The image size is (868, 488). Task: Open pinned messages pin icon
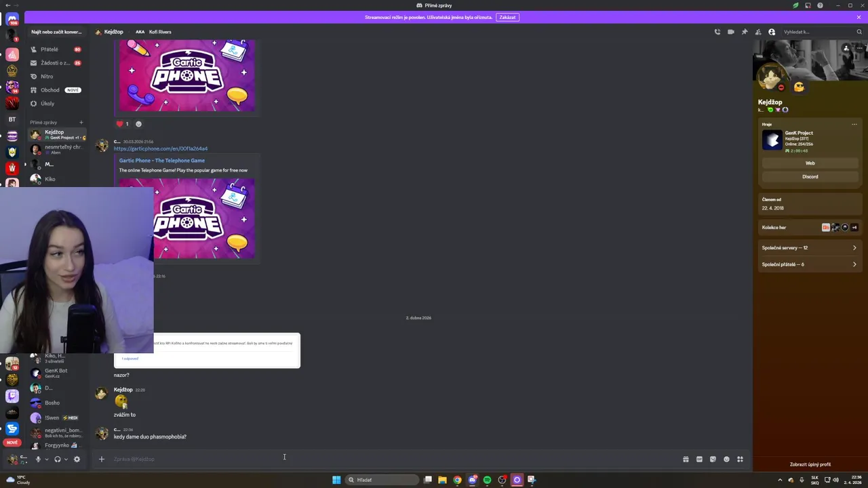(745, 32)
